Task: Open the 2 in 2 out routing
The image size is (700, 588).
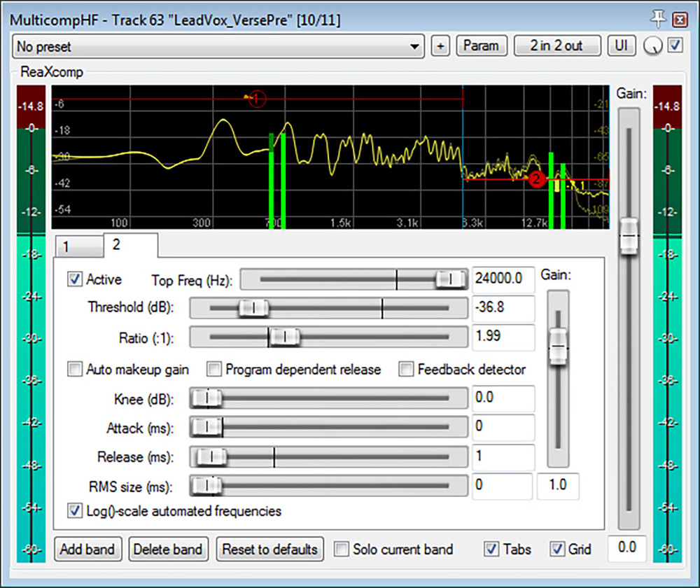Action: [x=556, y=46]
